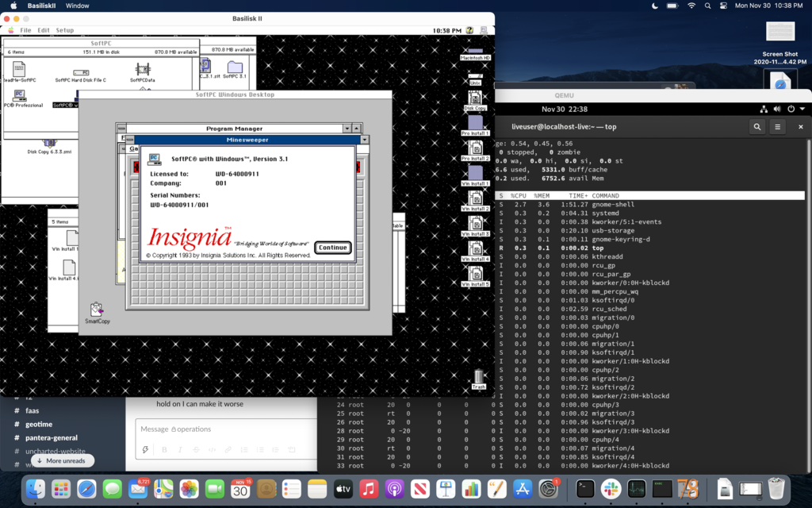The height and width of the screenshot is (508, 812).
Task: Open the Setup menu in Basilisk II
Action: click(65, 30)
